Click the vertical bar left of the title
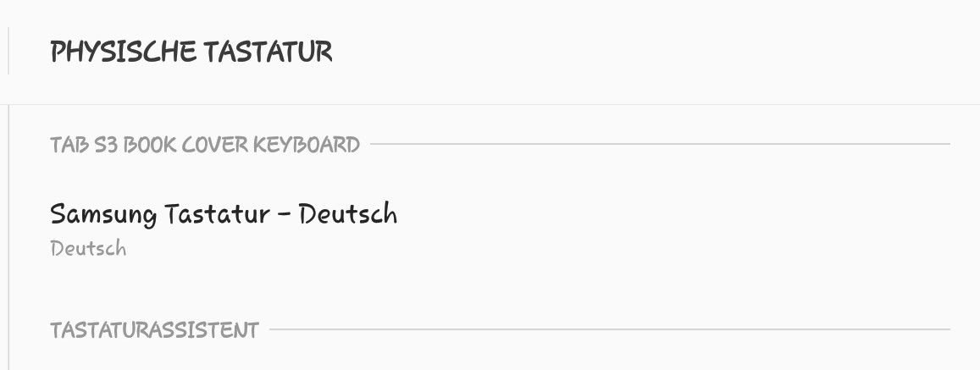980x370 pixels. (8, 51)
